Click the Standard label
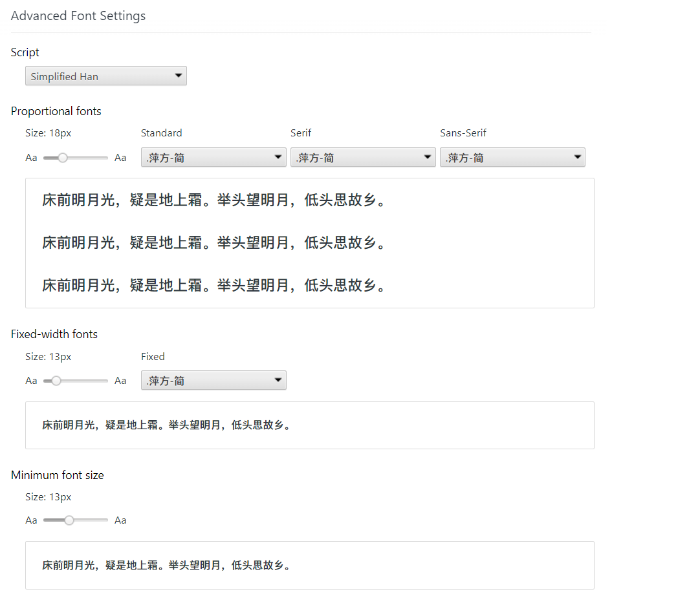The height and width of the screenshot is (596, 700). pyautogui.click(x=161, y=133)
